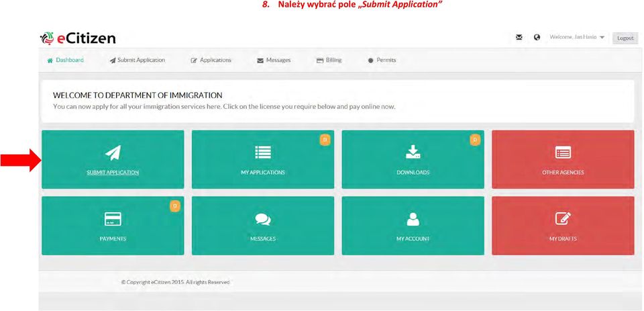Open the DOWNLOADS tile label

coord(413,173)
